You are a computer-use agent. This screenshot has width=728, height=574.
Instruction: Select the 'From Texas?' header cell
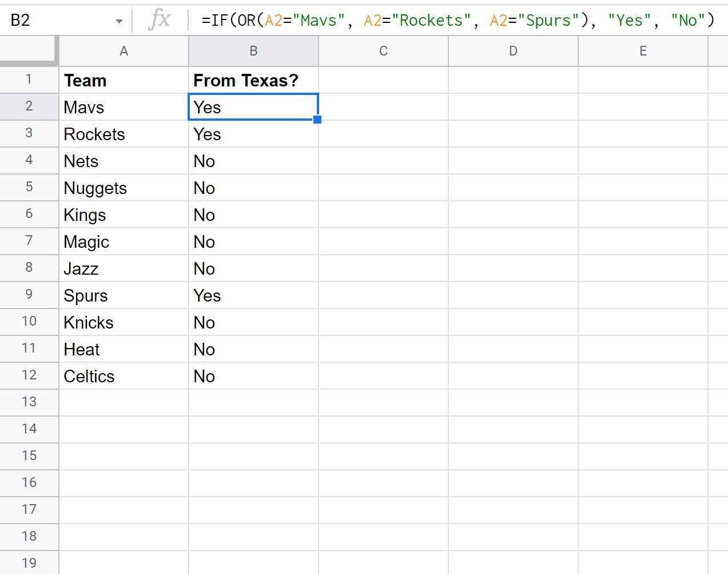253,80
